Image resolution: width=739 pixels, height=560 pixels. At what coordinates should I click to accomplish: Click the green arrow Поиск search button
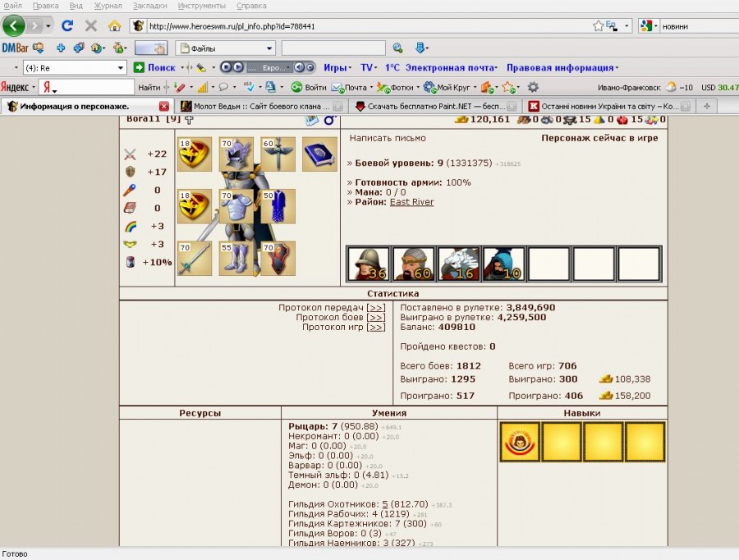coord(154,67)
